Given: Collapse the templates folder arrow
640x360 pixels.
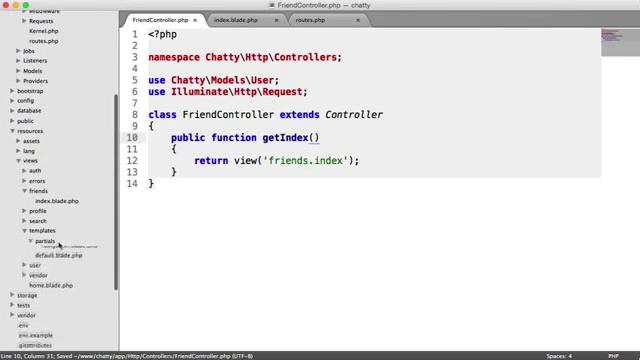Looking at the screenshot, I should [x=24, y=231].
